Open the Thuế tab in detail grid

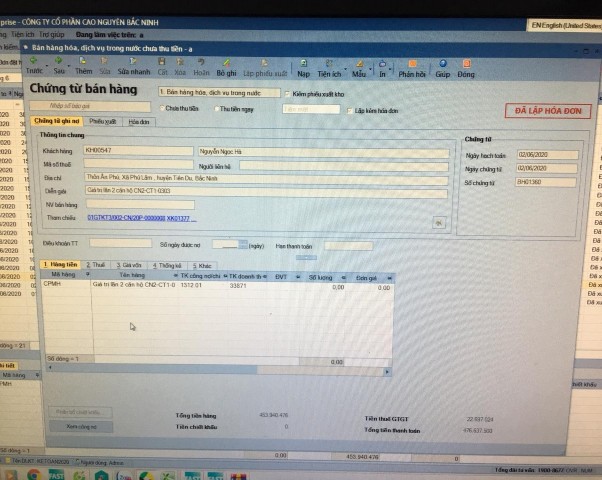(x=98, y=265)
